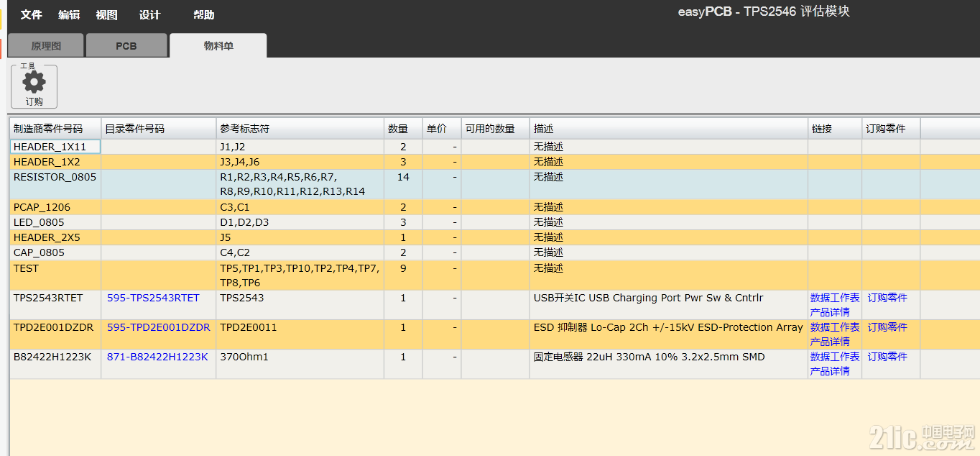Click the 订购零件 column header
The image size is (980, 456).
click(891, 129)
